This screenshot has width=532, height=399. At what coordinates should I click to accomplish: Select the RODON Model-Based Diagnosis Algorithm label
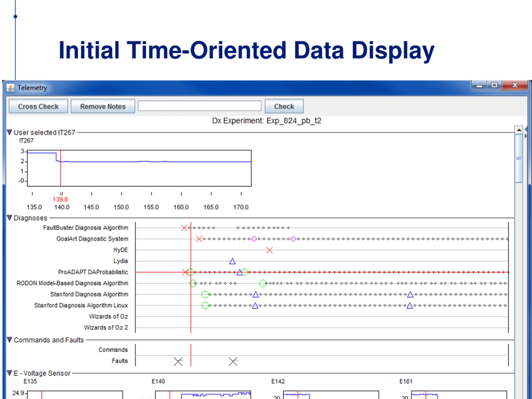pyautogui.click(x=72, y=283)
